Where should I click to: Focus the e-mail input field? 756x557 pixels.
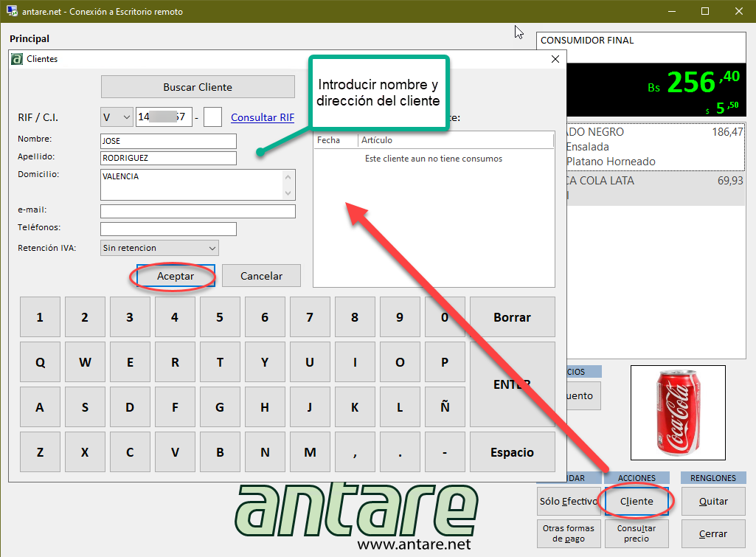click(x=198, y=212)
